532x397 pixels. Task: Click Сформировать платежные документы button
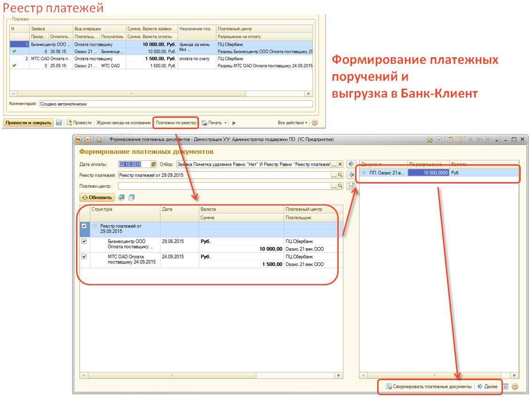[428, 387]
